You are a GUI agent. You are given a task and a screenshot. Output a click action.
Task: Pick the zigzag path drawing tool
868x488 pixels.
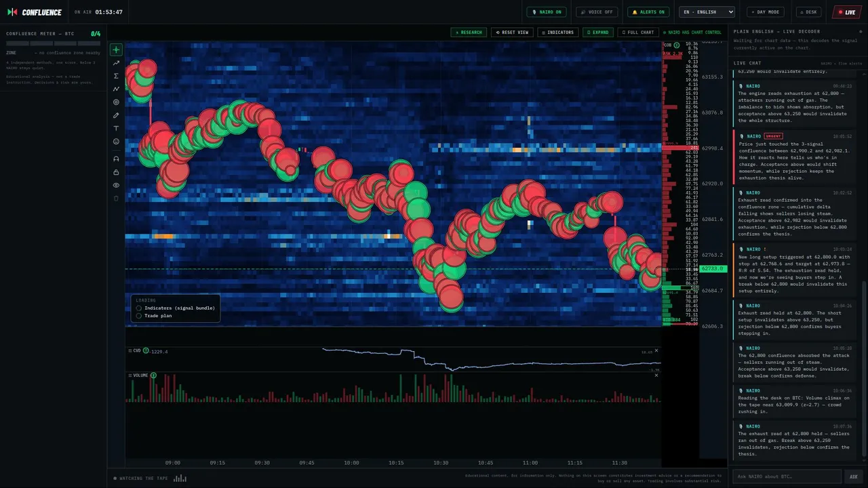[x=116, y=89]
